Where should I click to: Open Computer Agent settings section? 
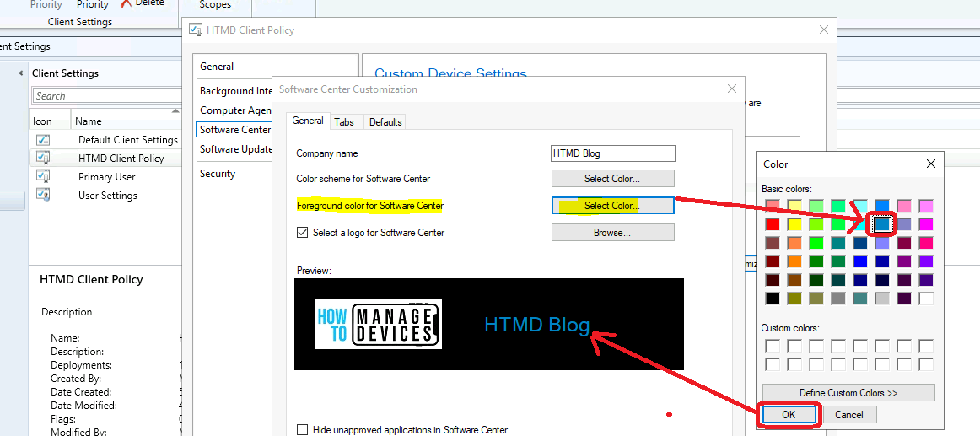(235, 110)
